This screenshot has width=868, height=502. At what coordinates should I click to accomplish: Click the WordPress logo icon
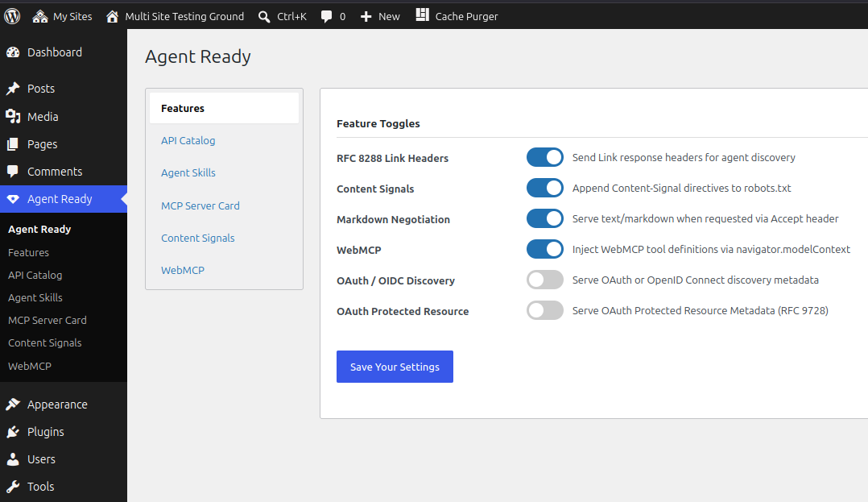tap(12, 16)
